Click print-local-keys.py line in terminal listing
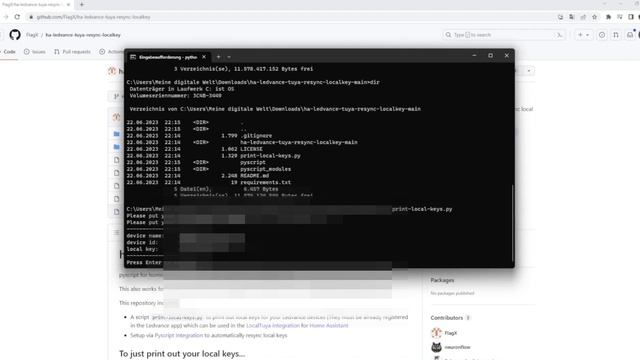 270,156
